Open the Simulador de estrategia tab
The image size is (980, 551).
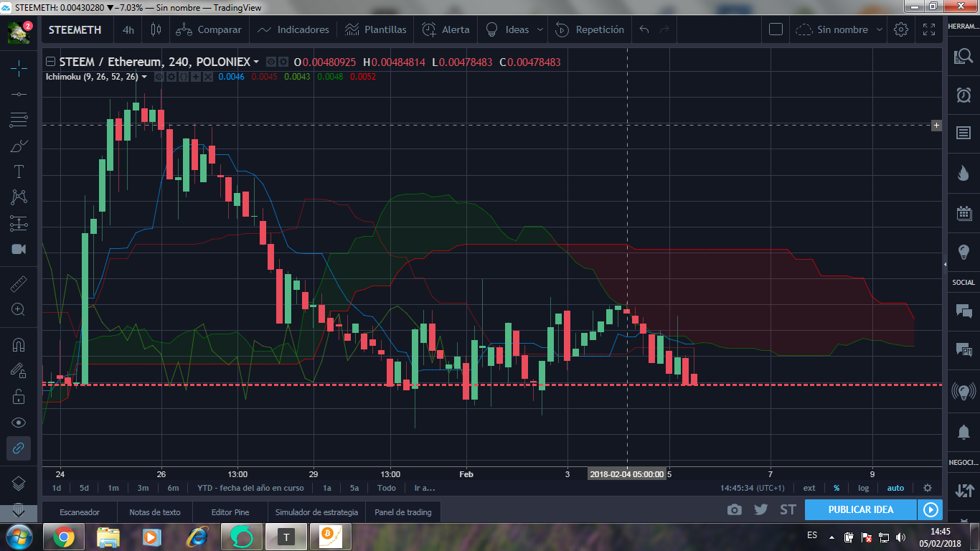pos(316,512)
